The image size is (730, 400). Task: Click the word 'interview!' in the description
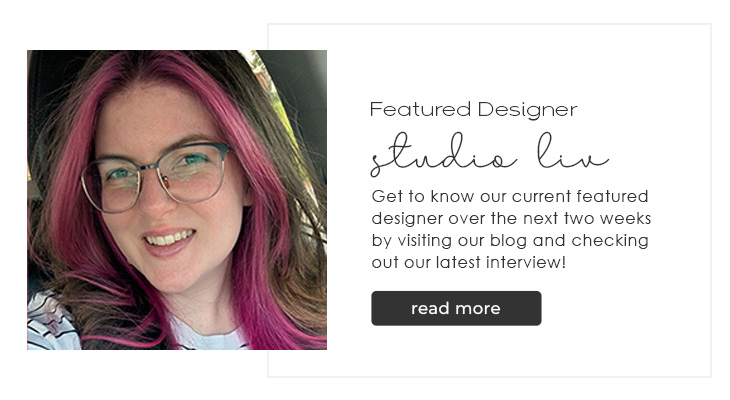pos(526,262)
